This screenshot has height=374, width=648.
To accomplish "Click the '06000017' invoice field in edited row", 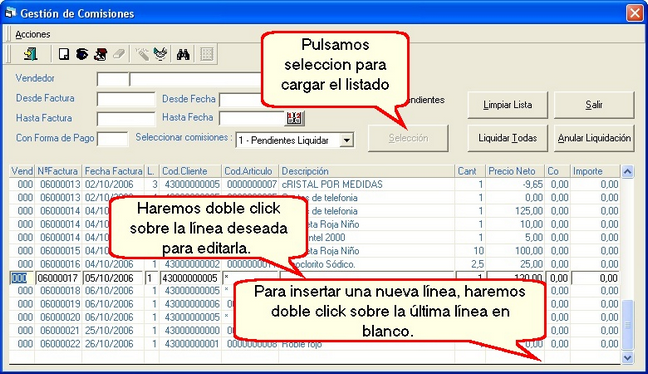I will (59, 278).
